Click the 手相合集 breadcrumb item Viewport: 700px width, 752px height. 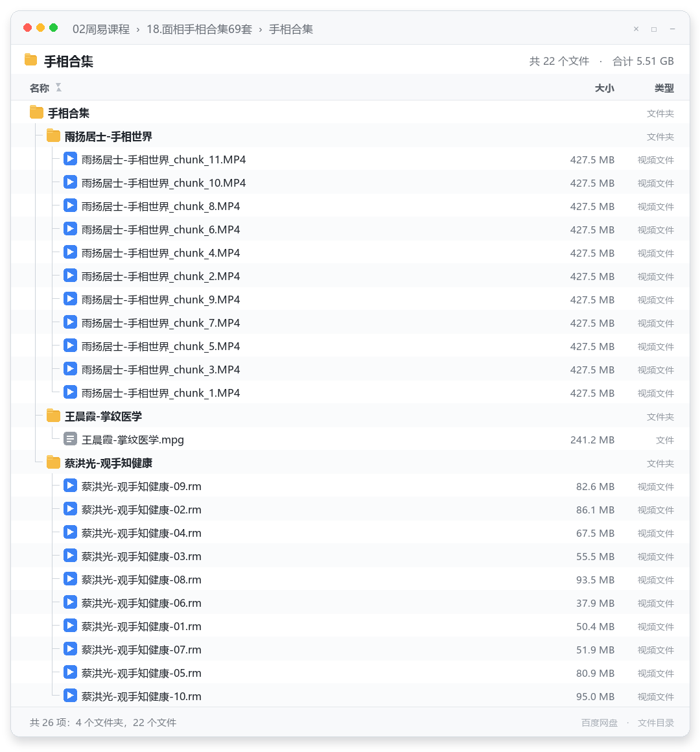(291, 29)
